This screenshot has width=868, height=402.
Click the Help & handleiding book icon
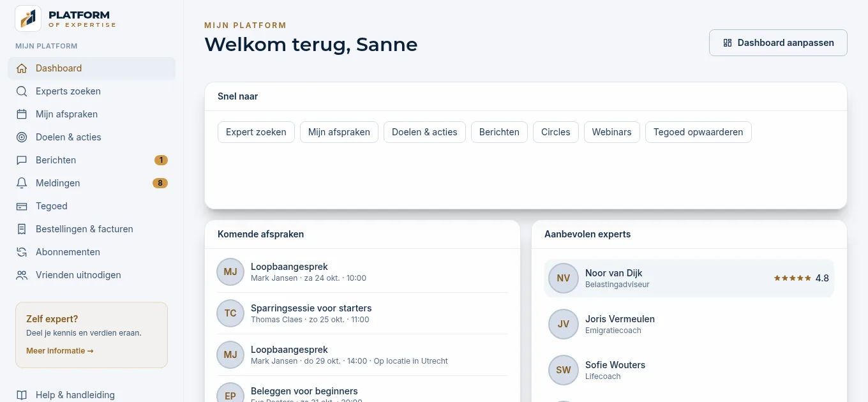(22, 395)
